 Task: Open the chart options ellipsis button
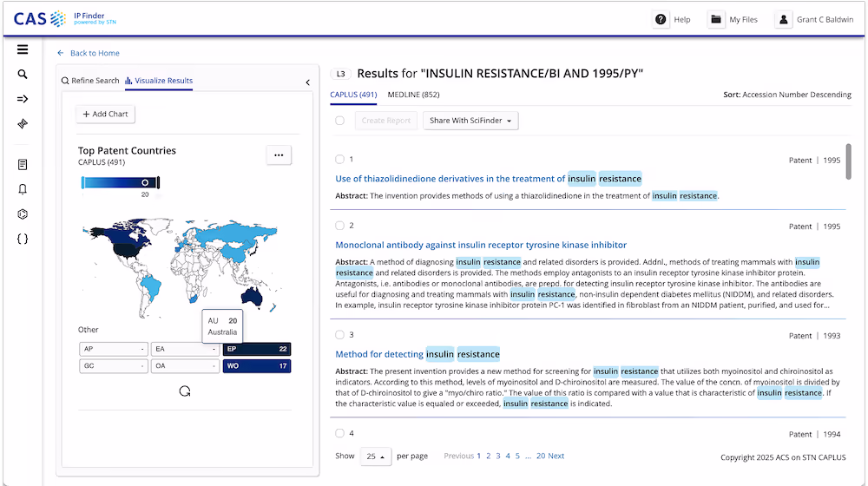(x=279, y=155)
